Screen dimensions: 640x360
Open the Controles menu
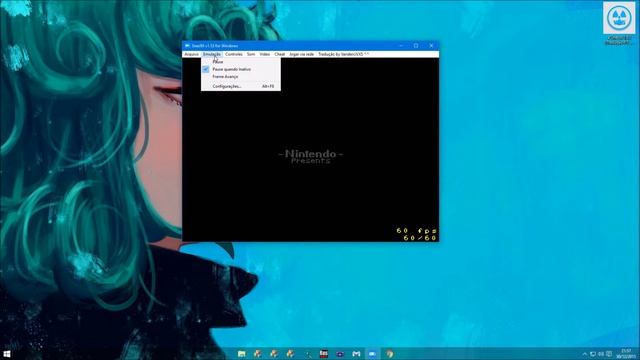233,54
